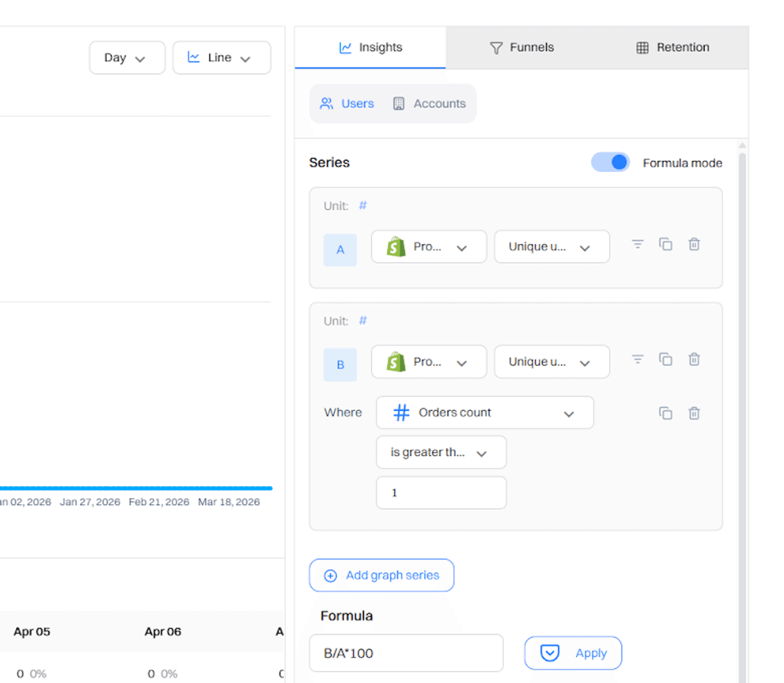Delete series B with trash icon

click(x=694, y=359)
